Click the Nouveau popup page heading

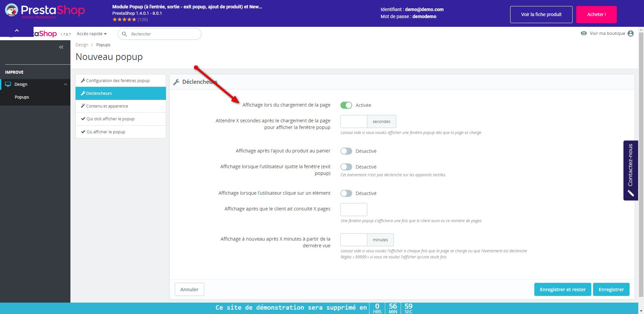click(109, 57)
